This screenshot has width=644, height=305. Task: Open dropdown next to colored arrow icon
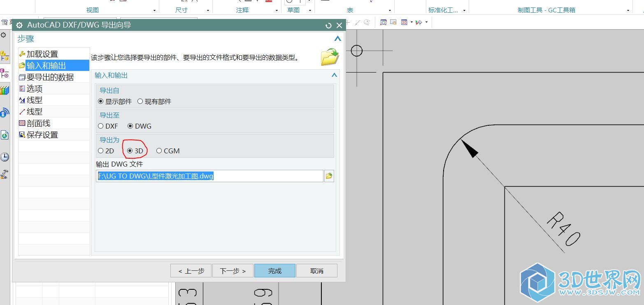(426, 22)
